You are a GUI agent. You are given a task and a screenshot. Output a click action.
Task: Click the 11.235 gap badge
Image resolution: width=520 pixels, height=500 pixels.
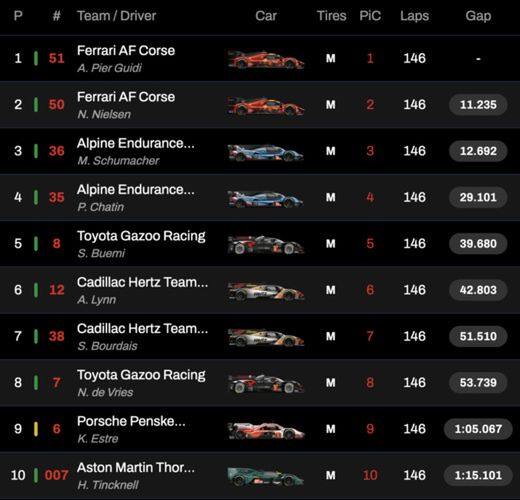point(478,105)
